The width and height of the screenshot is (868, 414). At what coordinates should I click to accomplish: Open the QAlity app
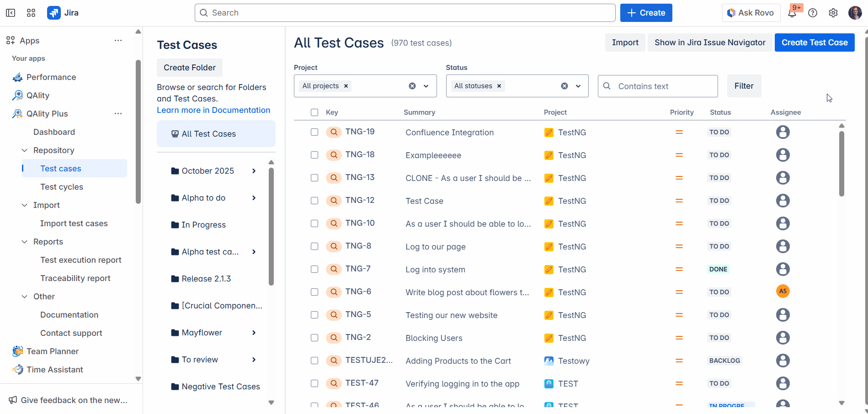[x=38, y=96]
